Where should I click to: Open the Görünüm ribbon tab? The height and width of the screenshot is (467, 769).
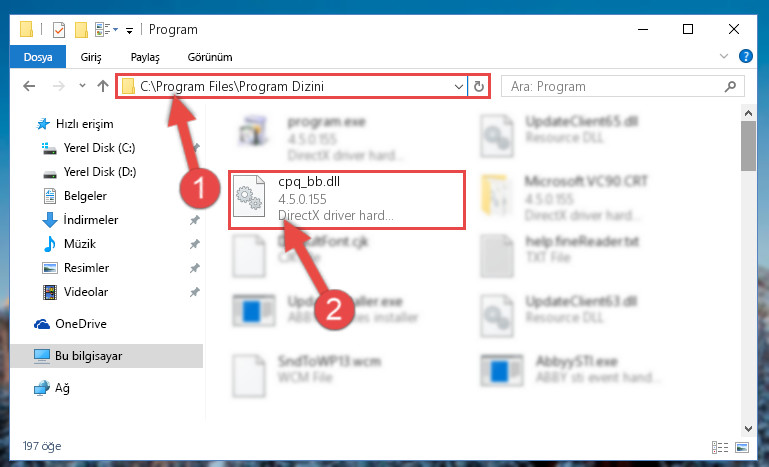(x=210, y=57)
